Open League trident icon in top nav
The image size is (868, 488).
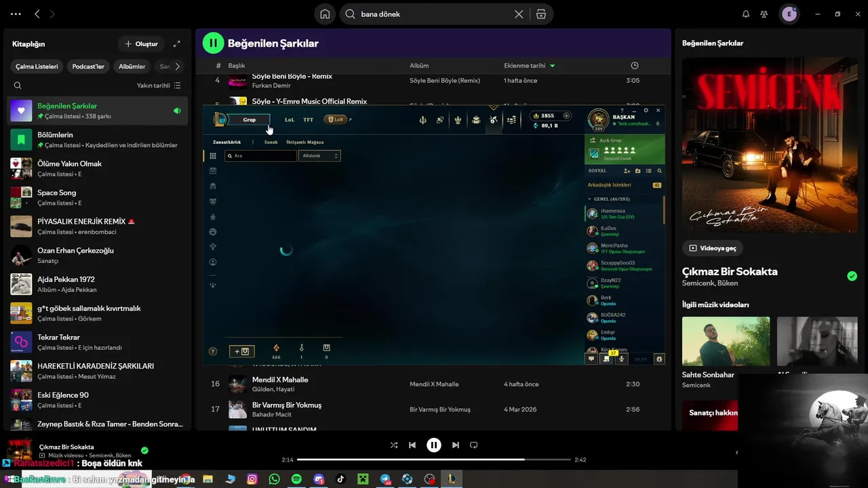tap(422, 120)
